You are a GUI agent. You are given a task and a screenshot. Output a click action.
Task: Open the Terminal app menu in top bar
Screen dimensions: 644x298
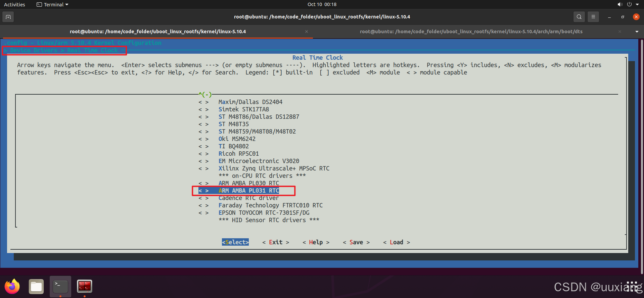tap(52, 4)
